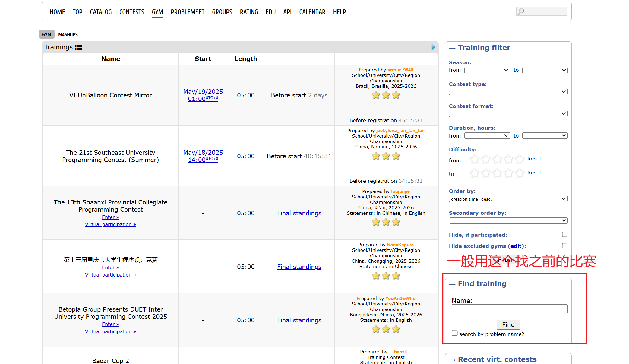Set difficulty 'from' to the first star
The height and width of the screenshot is (364, 629).
475,159
